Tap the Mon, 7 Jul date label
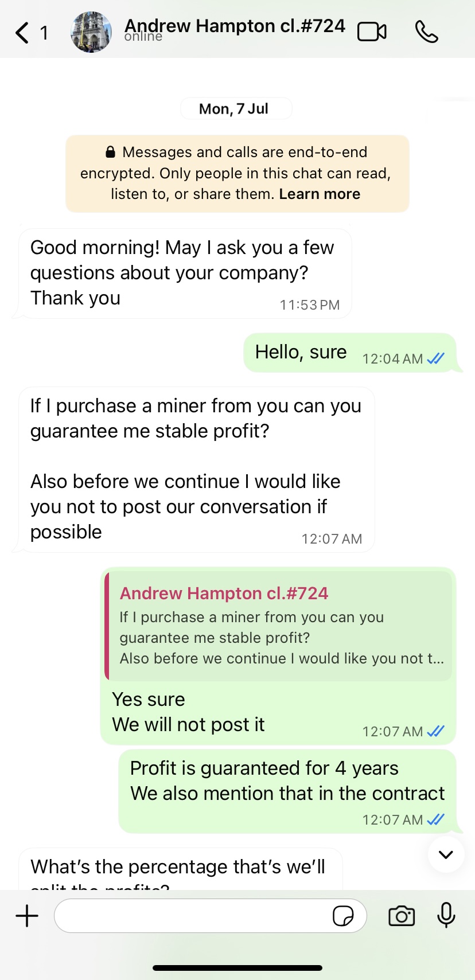Viewport: 475px width, 980px height. [x=234, y=109]
